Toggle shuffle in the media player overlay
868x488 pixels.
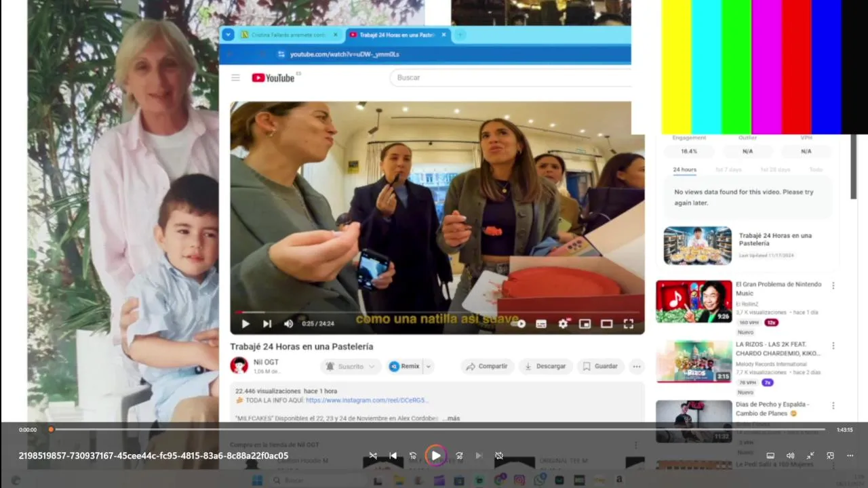point(373,455)
